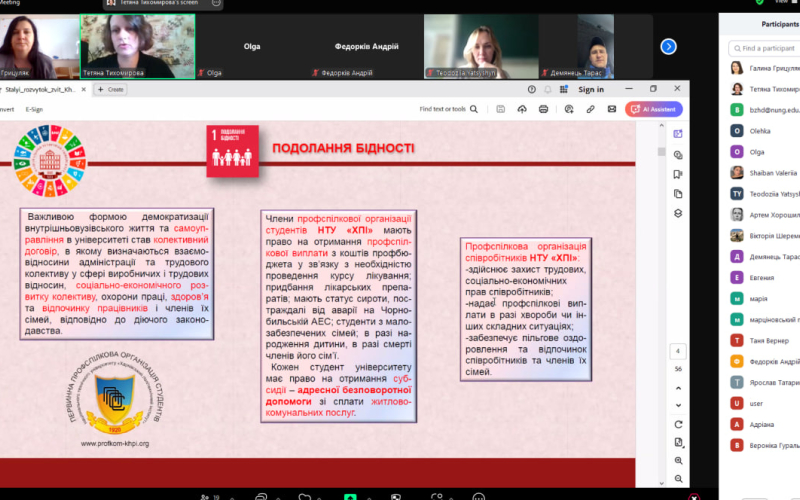Open Acrobat help question-mark icon
Screen dimensions: 800x500
pyautogui.click(x=532, y=89)
